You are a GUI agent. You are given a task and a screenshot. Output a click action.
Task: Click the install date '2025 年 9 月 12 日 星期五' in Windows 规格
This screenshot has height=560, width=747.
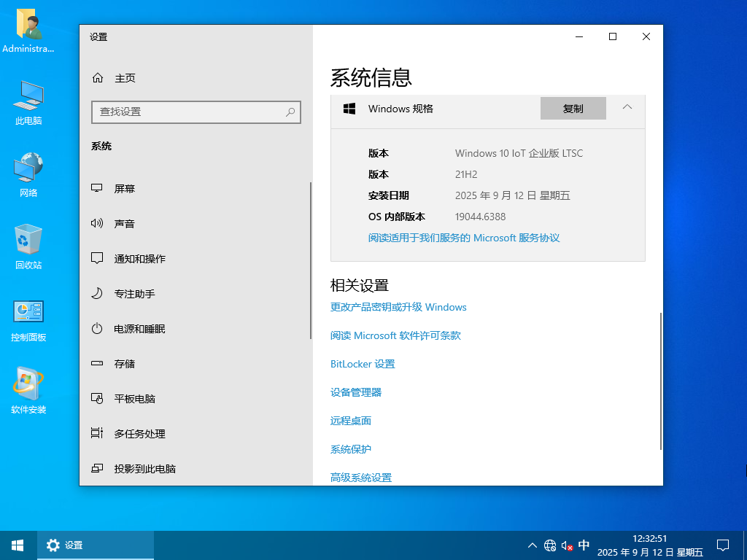(513, 195)
